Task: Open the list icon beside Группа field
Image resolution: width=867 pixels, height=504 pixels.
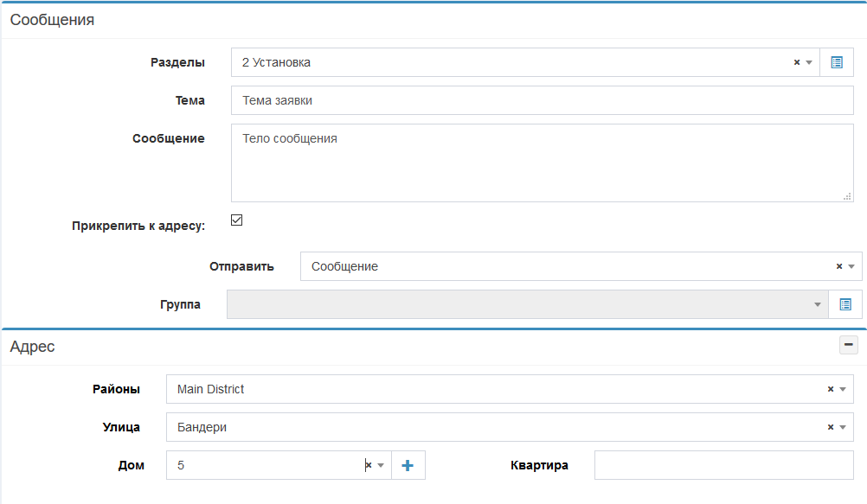Action: [x=845, y=304]
